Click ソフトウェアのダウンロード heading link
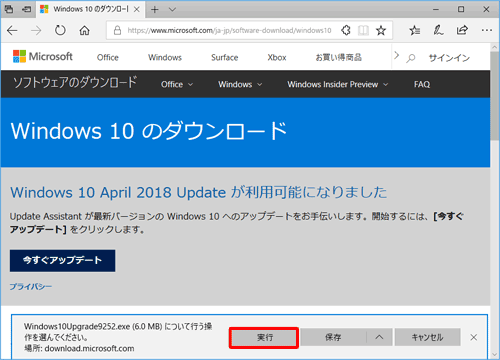Screen dimensions: 500x360 tap(75, 83)
